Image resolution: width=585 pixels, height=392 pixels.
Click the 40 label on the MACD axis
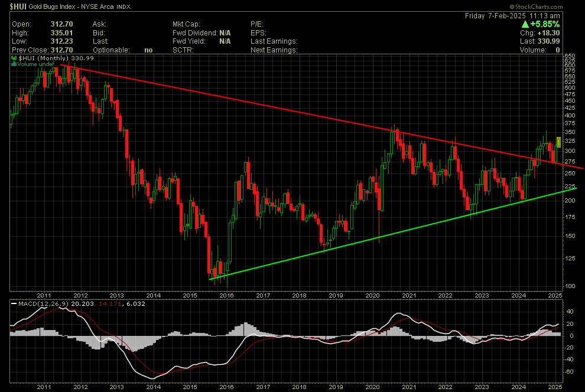[570, 312]
